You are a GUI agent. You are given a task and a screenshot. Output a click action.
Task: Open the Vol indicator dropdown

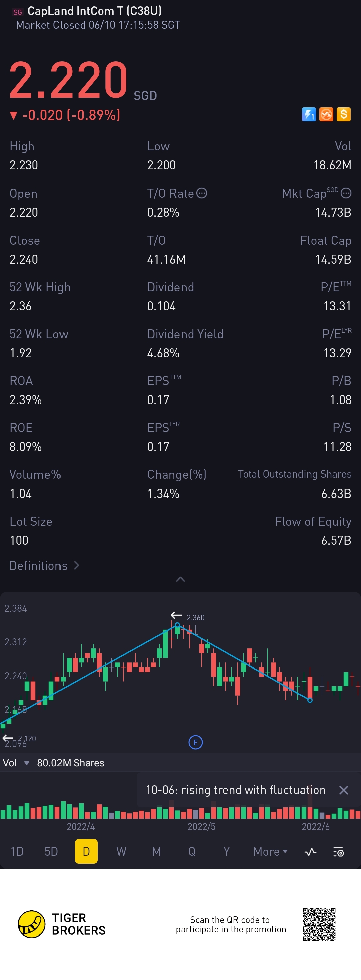pyautogui.click(x=27, y=763)
